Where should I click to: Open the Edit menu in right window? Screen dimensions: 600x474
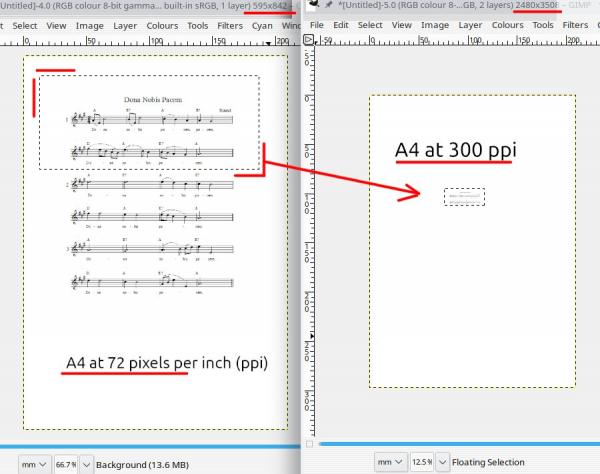[x=341, y=25]
